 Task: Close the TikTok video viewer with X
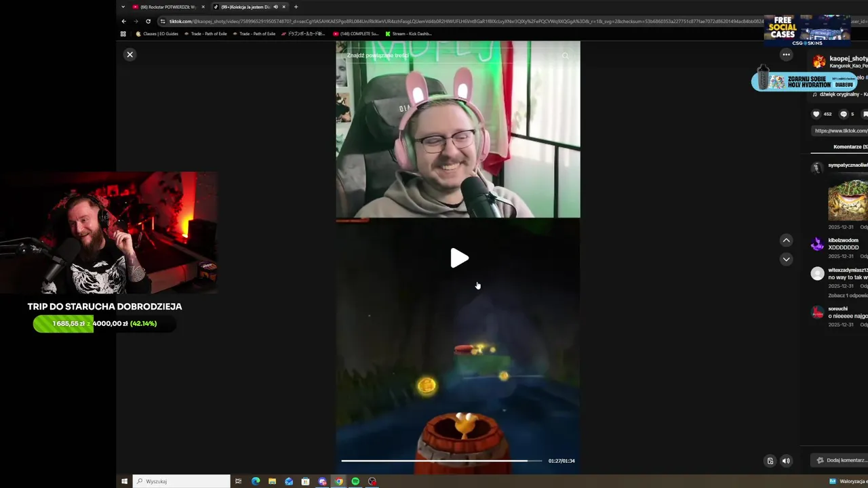130,54
